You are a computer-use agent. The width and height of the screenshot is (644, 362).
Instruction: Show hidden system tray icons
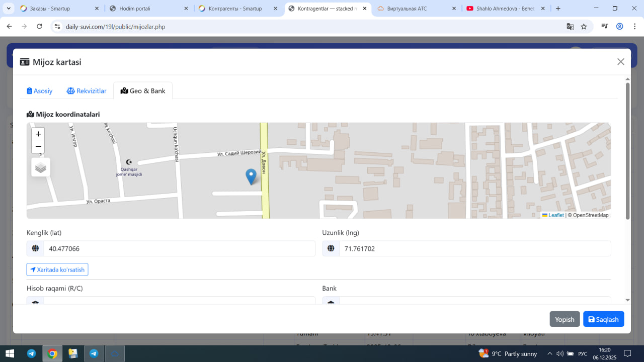point(549,353)
